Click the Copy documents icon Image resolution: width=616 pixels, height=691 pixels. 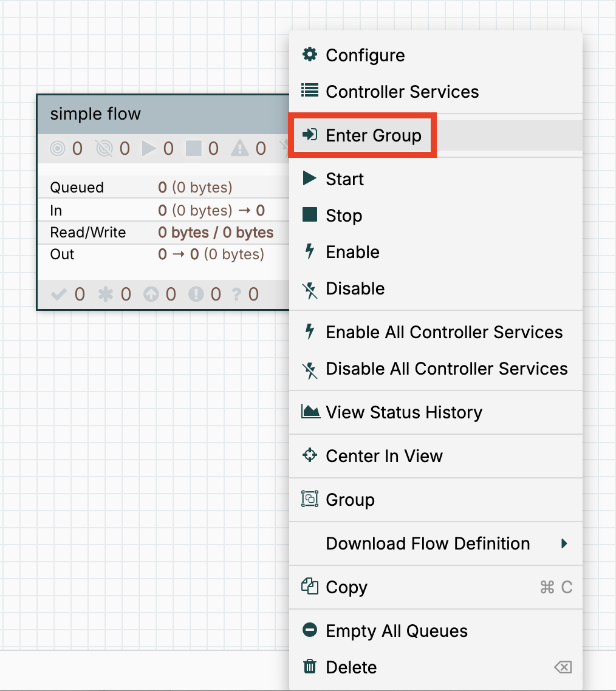click(x=310, y=587)
